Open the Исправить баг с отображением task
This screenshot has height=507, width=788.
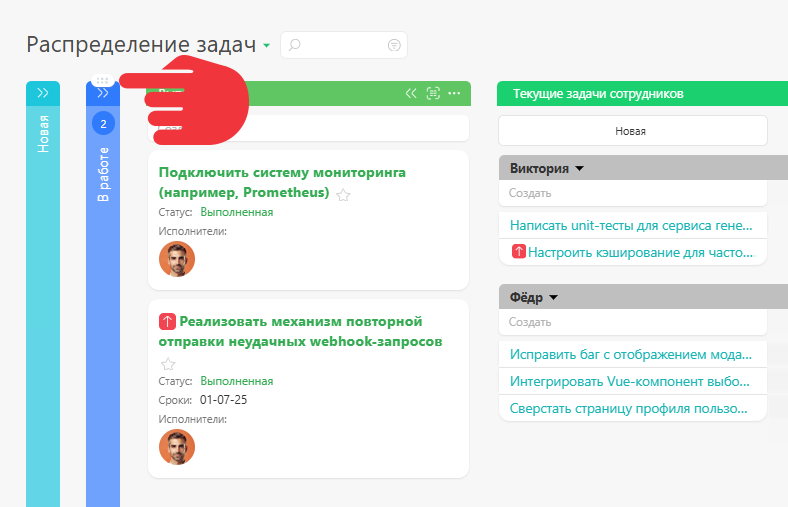pyautogui.click(x=631, y=355)
